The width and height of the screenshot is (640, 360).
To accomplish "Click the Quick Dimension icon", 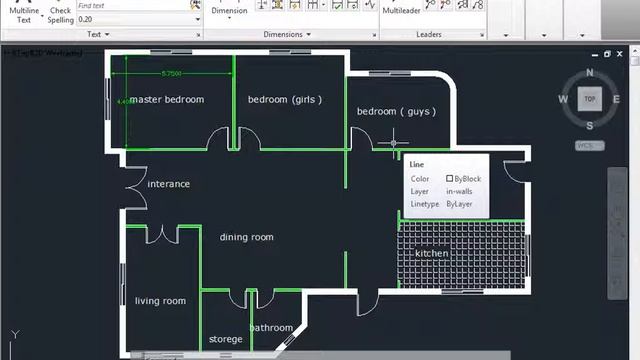I will (x=294, y=5).
